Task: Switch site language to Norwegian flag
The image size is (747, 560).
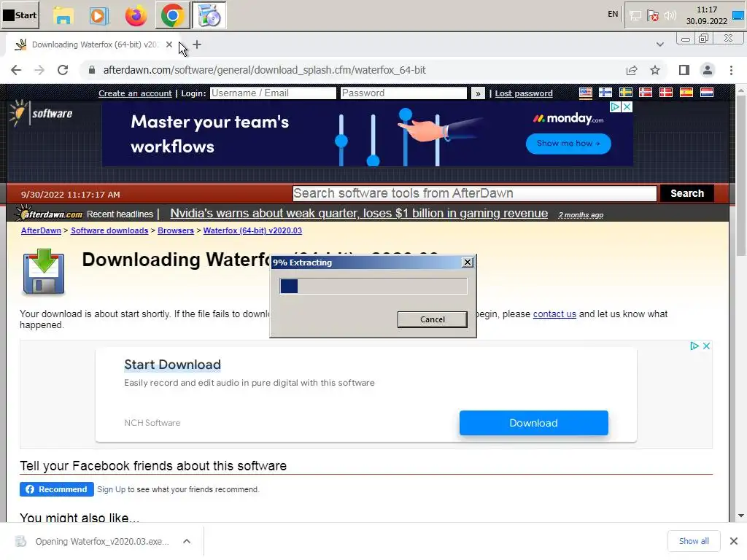Action: (646, 93)
